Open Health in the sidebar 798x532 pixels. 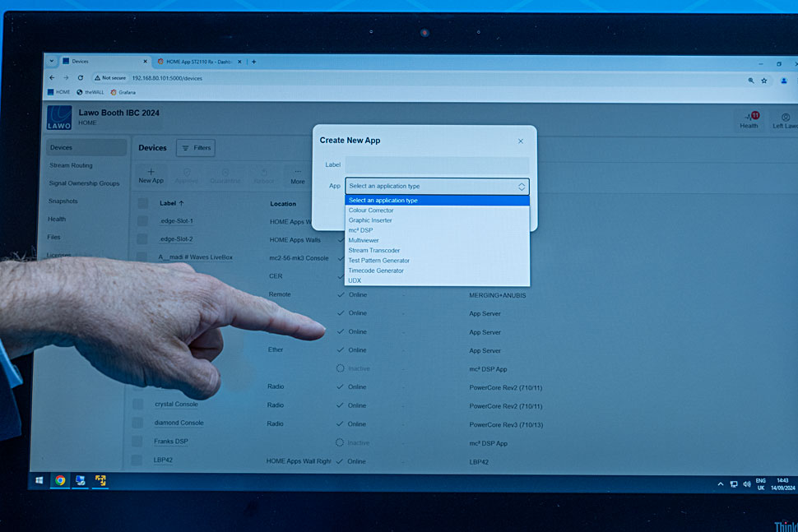coord(57,220)
